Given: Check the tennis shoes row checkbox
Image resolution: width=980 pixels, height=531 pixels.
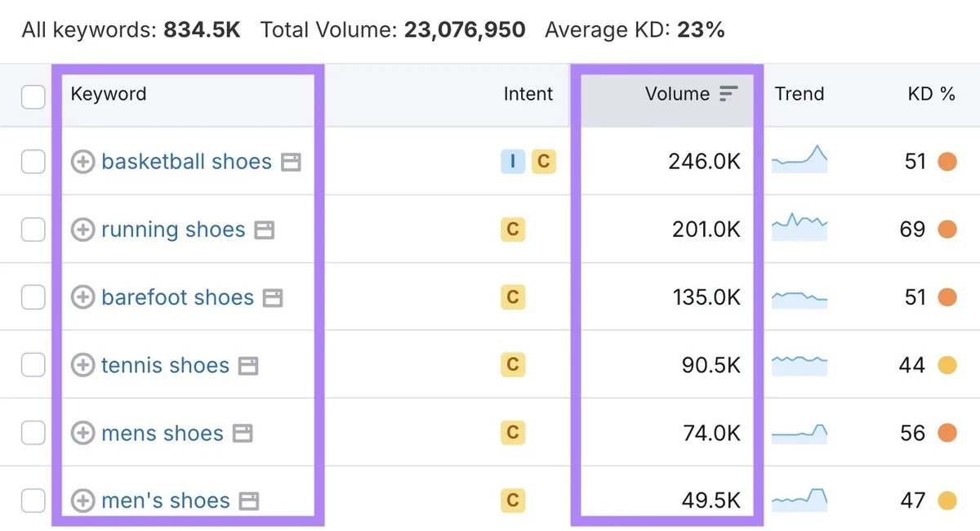Looking at the screenshot, I should [x=33, y=365].
